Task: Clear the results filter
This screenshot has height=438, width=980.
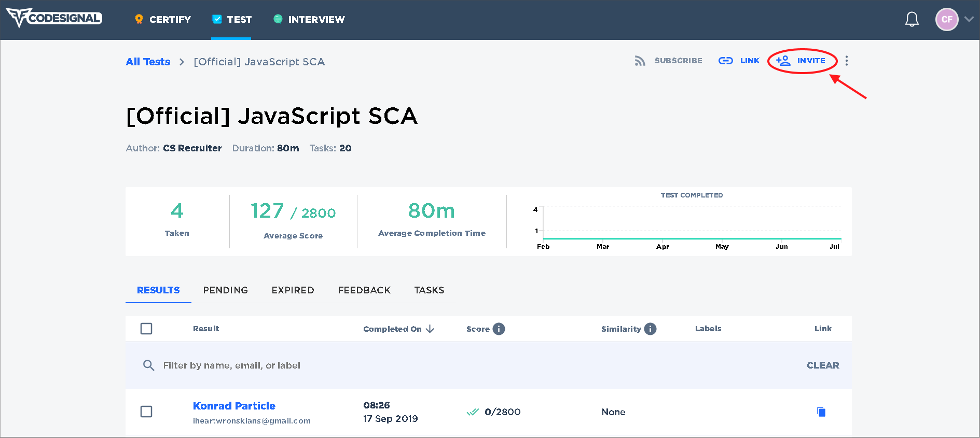Action: coord(823,365)
